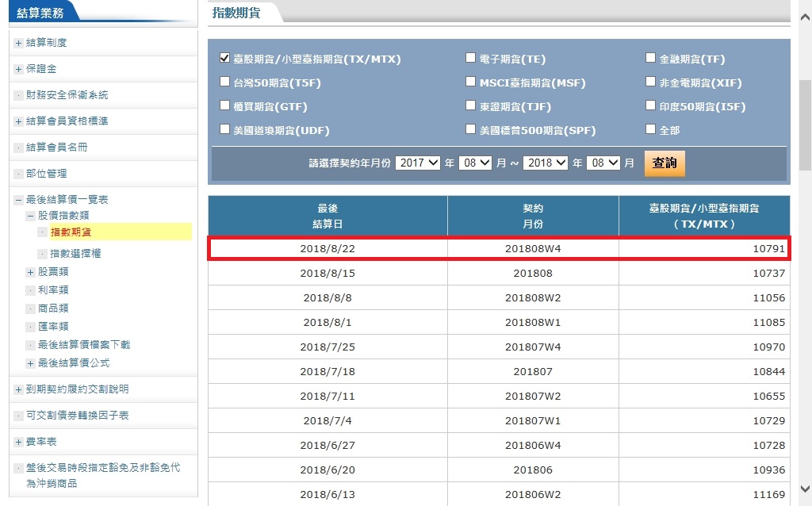Open 指數選擇權 tree item
The height and width of the screenshot is (506, 812).
point(75,253)
